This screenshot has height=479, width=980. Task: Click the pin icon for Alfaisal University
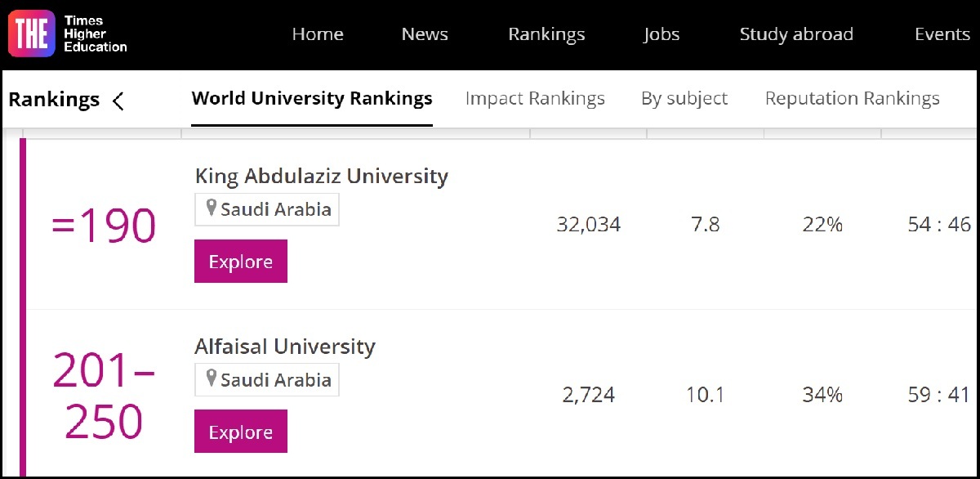point(212,378)
